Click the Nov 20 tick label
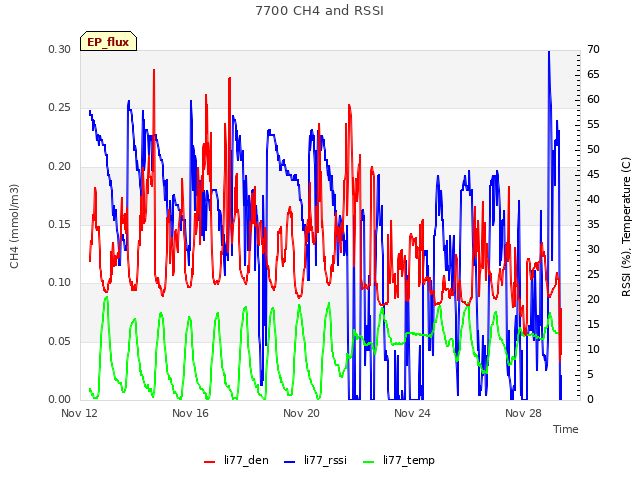 (301, 413)
